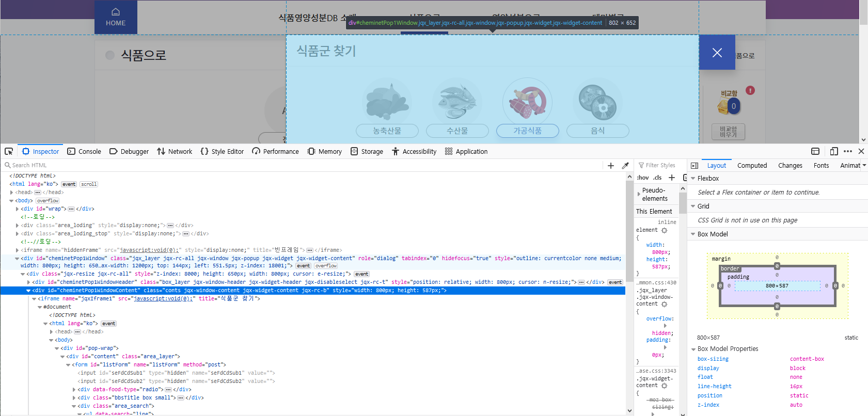Image resolution: width=868 pixels, height=416 pixels.
Task: Click ellipsis badge on div id wrap
Action: (x=71, y=209)
